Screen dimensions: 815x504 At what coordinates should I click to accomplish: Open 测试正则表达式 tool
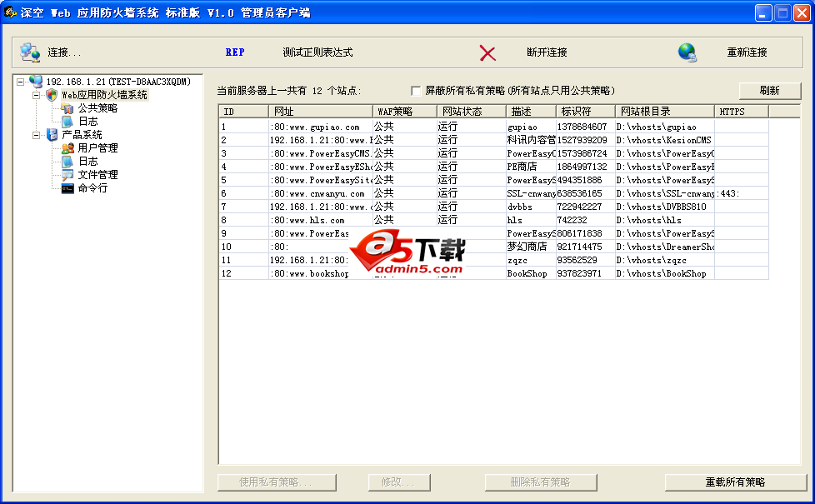pos(317,52)
